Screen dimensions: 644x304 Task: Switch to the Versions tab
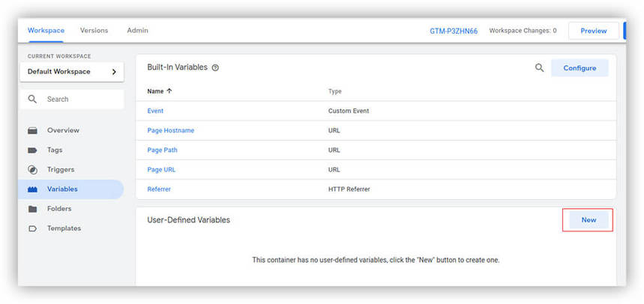click(x=94, y=31)
